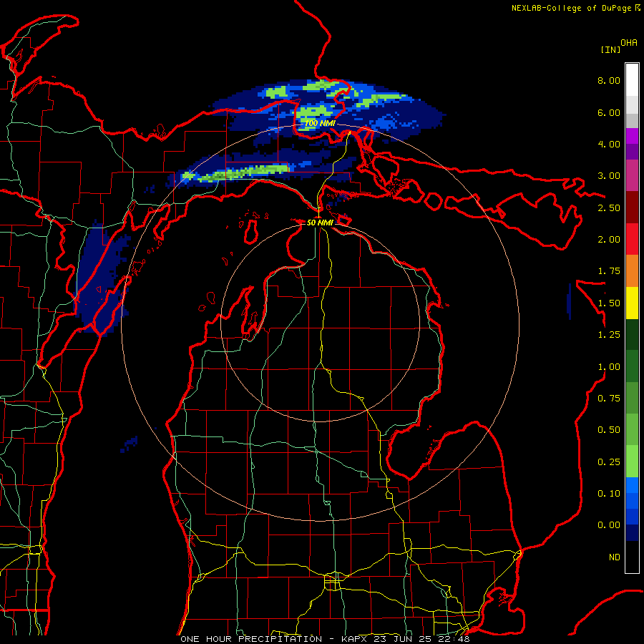Pick the black ND swatch in the legend
The height and width of the screenshot is (644, 644).
632,557
